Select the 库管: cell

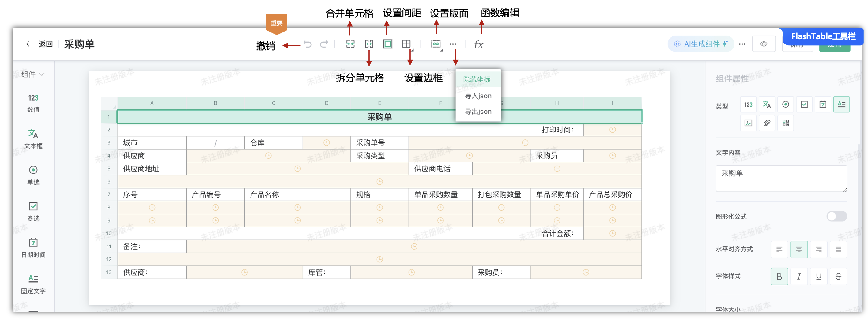point(326,272)
